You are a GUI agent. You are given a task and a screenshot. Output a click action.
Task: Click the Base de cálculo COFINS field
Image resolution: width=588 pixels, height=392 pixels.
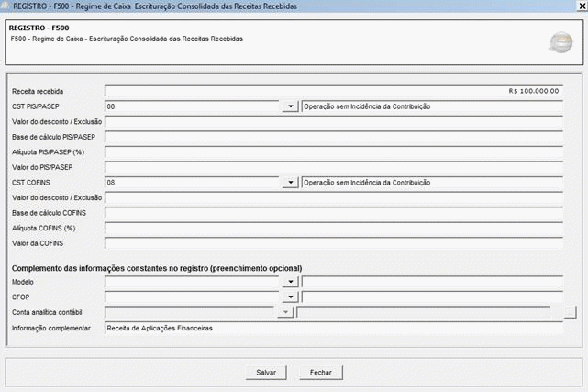[x=334, y=213]
